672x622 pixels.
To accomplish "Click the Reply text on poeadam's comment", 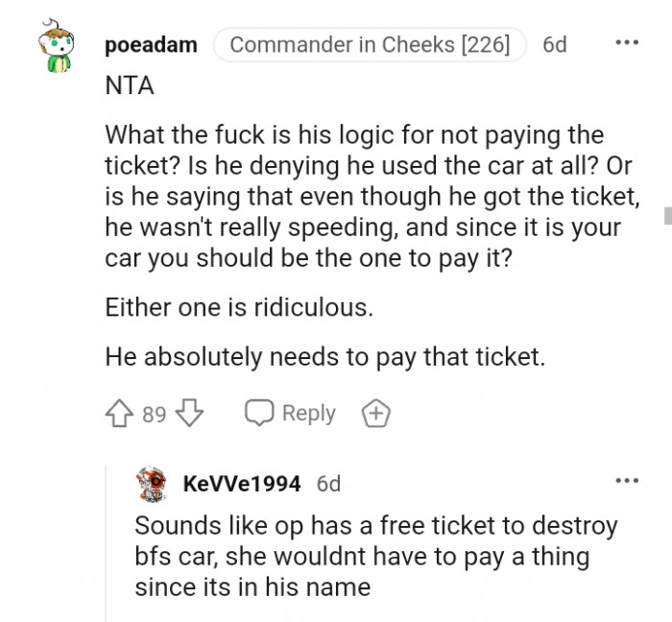I will 308,414.
